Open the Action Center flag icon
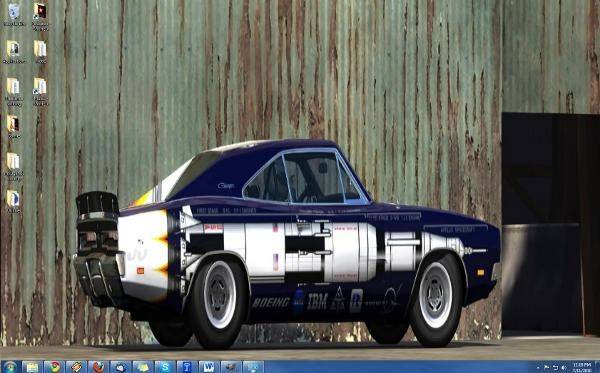The width and height of the screenshot is (600, 373). (547, 367)
